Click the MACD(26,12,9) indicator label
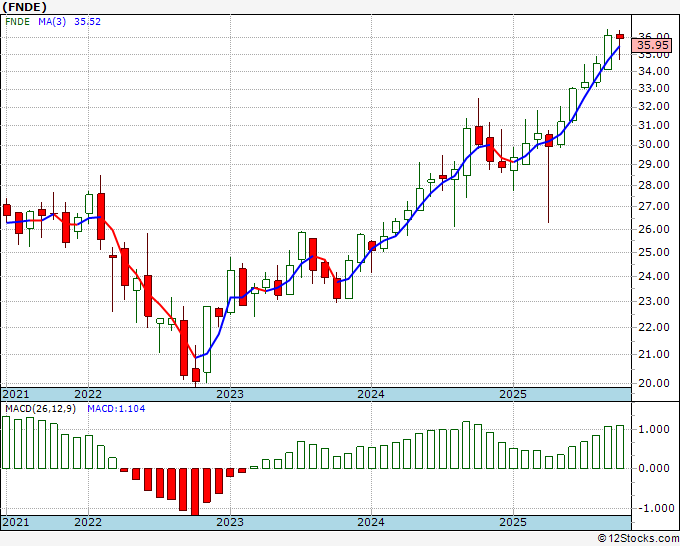 tap(40, 409)
